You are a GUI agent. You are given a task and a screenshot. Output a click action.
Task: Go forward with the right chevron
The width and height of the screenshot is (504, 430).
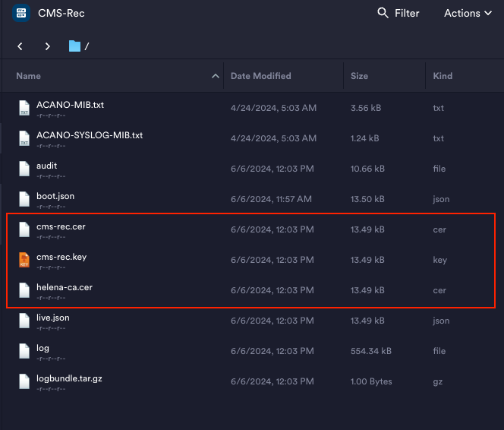point(47,46)
